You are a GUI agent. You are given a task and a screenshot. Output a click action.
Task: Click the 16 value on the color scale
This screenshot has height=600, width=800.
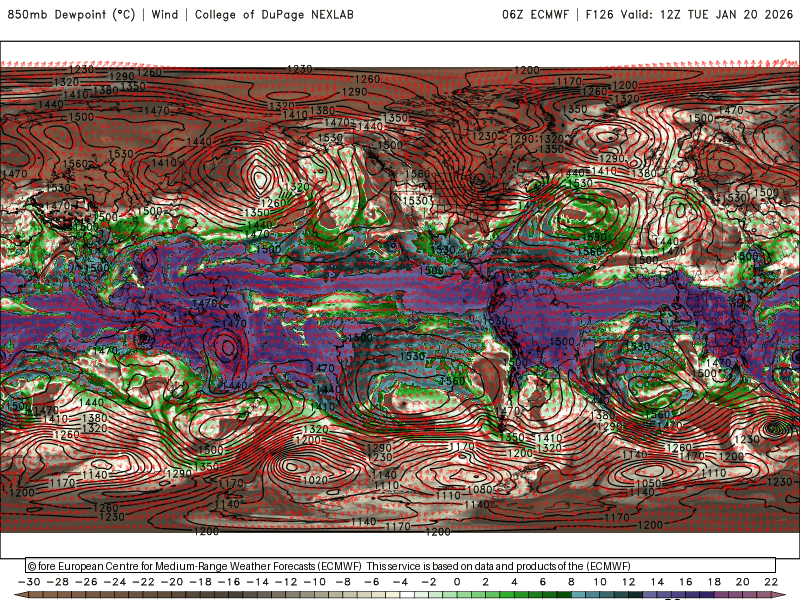coord(685,582)
